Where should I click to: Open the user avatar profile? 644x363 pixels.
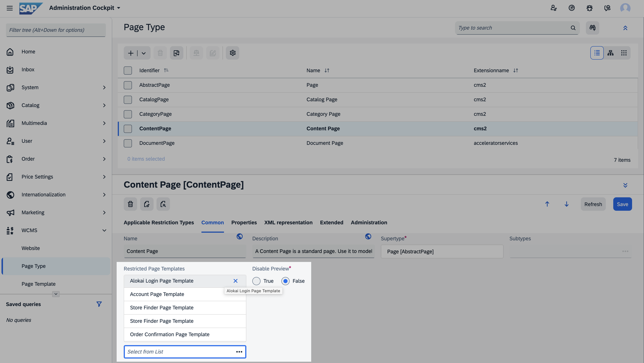pos(625,8)
